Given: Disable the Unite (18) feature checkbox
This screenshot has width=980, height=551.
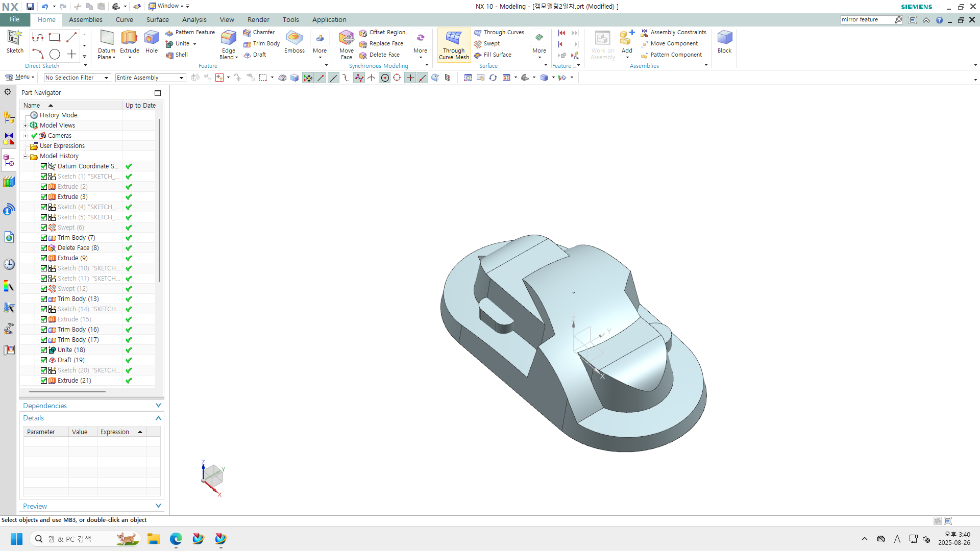Looking at the screenshot, I should tap(44, 350).
